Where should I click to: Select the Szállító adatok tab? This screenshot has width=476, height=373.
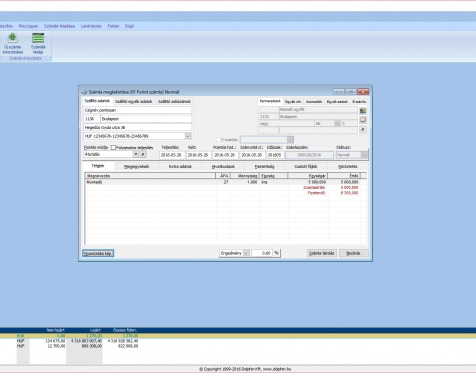tap(97, 101)
